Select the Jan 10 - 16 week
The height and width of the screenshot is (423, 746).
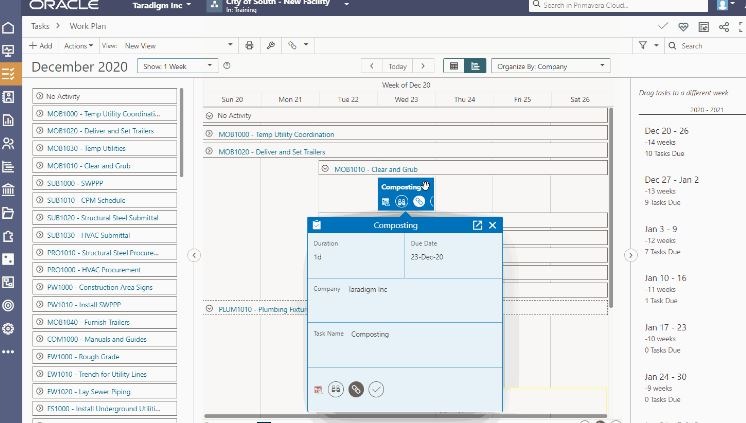click(666, 289)
